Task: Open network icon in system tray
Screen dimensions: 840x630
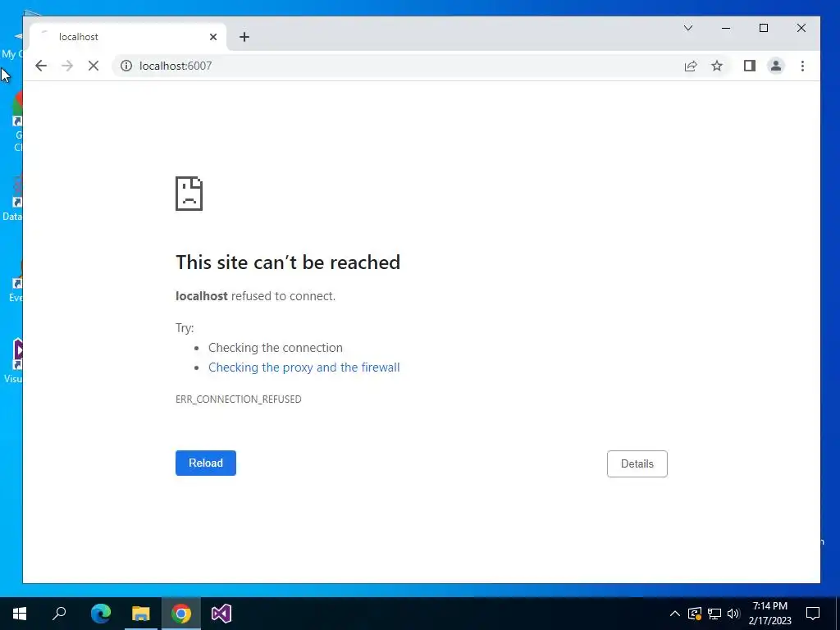Action: click(714, 614)
